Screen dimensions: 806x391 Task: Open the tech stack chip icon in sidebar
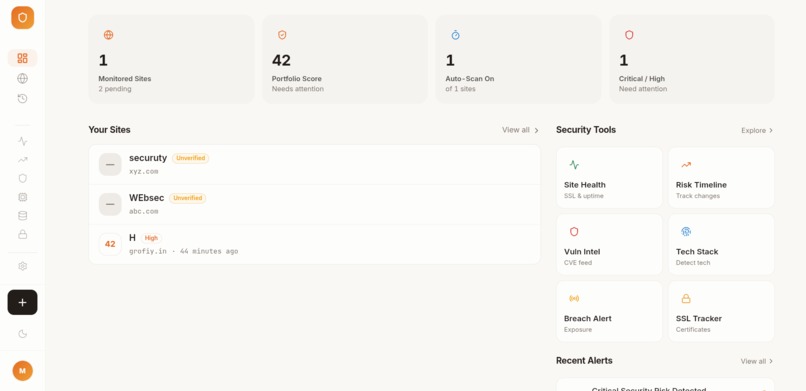click(23, 197)
